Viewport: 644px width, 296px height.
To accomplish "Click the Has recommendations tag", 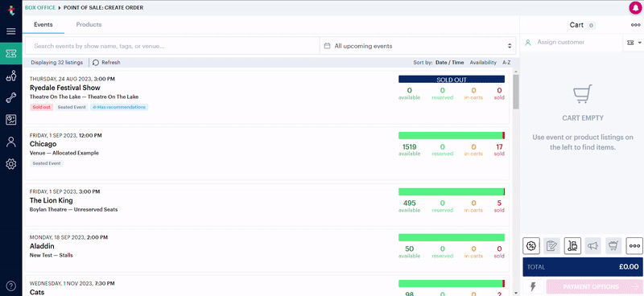I will (x=119, y=107).
